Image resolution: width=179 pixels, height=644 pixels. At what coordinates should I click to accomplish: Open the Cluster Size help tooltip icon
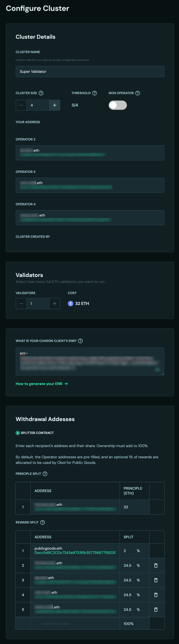coord(41,93)
